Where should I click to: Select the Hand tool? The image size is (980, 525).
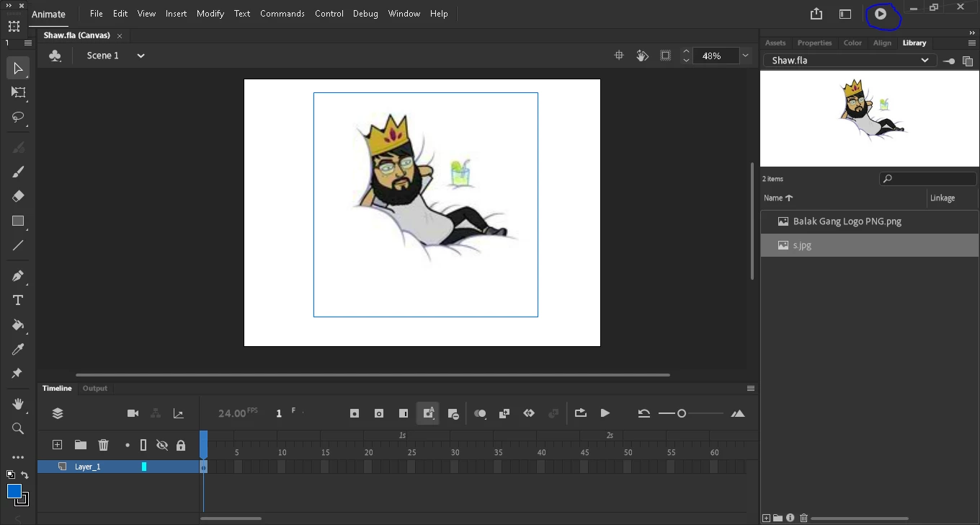click(x=18, y=404)
